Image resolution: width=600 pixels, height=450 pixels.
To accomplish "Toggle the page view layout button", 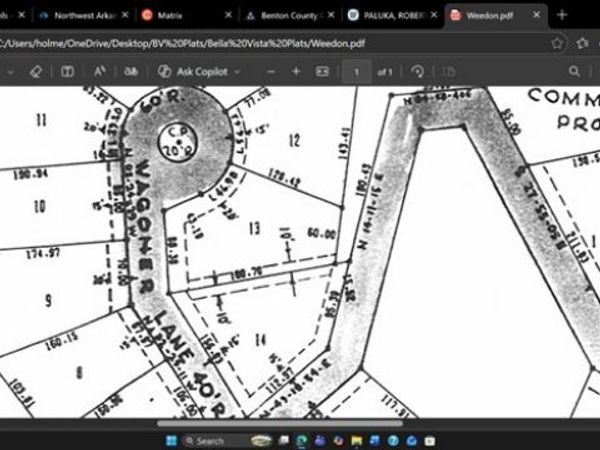I will pyautogui.click(x=67, y=72).
